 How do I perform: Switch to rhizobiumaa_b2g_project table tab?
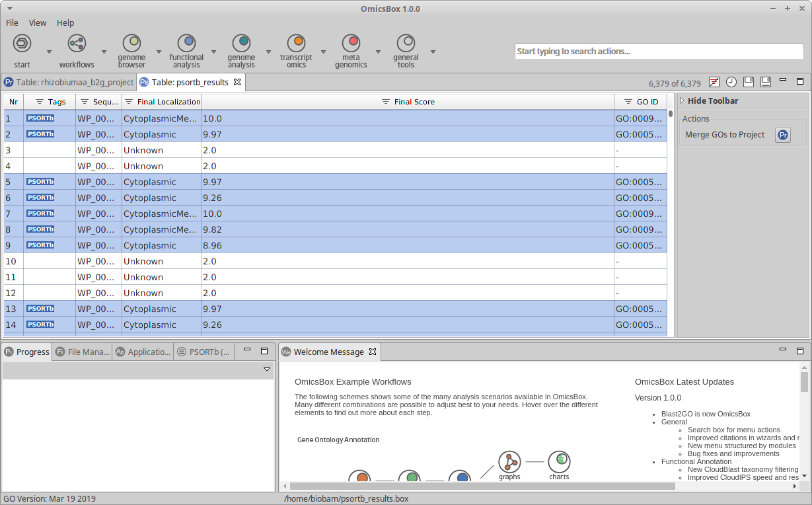click(x=69, y=83)
